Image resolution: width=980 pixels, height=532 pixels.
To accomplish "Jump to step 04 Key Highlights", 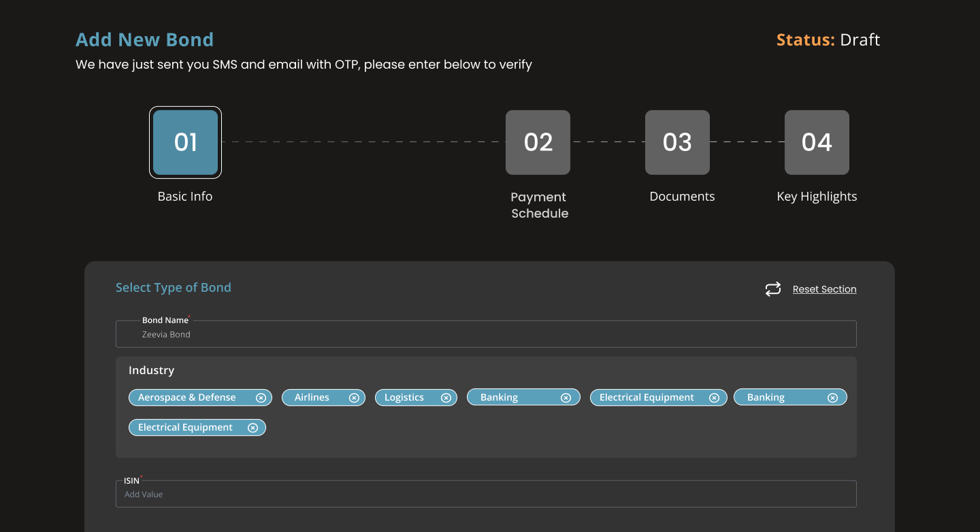I will point(817,142).
